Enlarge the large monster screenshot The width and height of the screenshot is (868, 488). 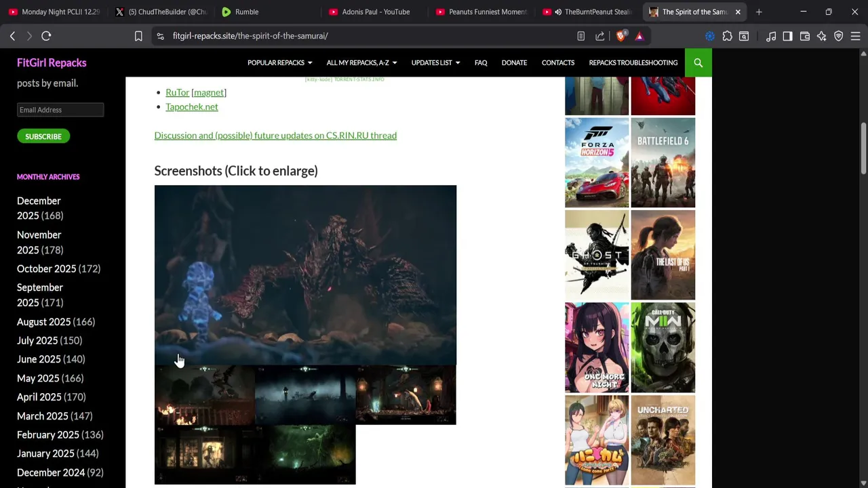pyautogui.click(x=305, y=275)
